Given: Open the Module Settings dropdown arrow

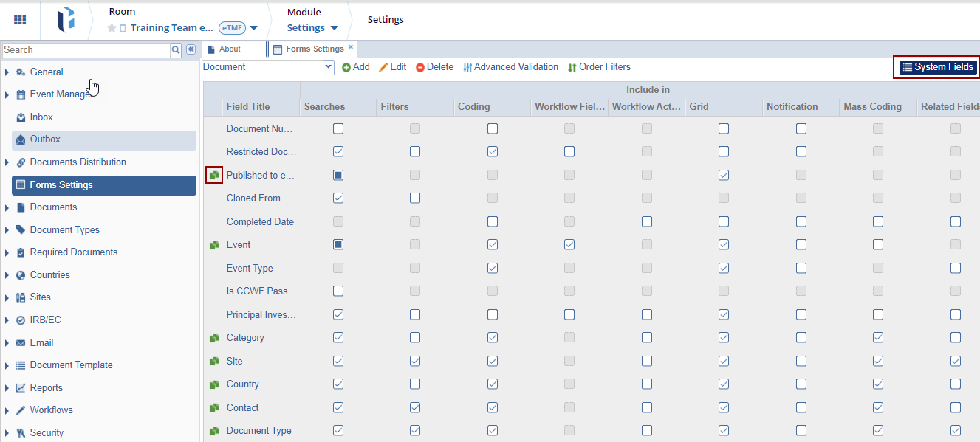Looking at the screenshot, I should (335, 28).
